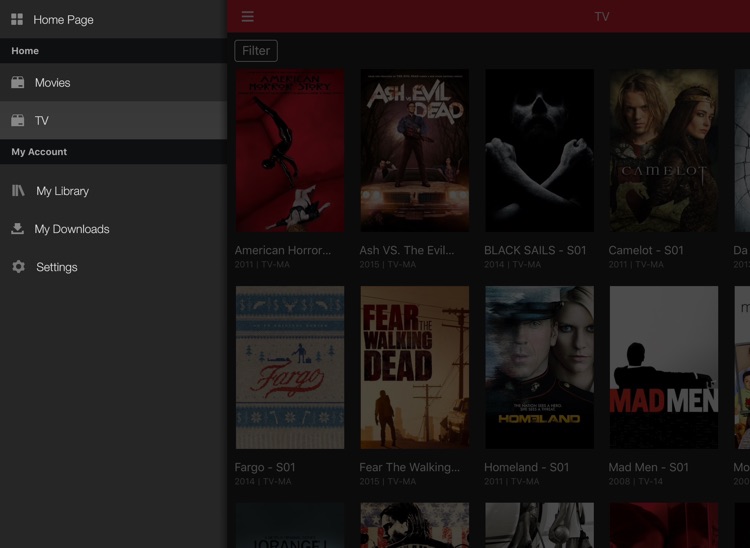Click the Settings gear icon
The width and height of the screenshot is (750, 548).
[18, 266]
